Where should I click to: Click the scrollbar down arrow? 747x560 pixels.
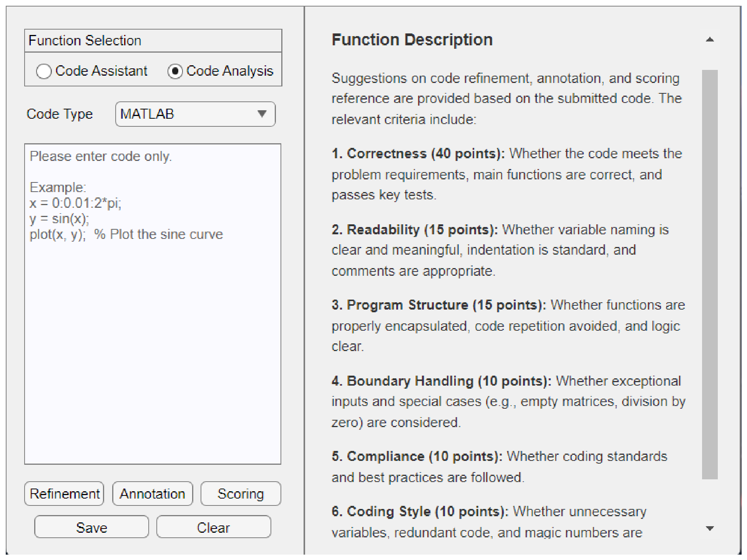pos(710,529)
